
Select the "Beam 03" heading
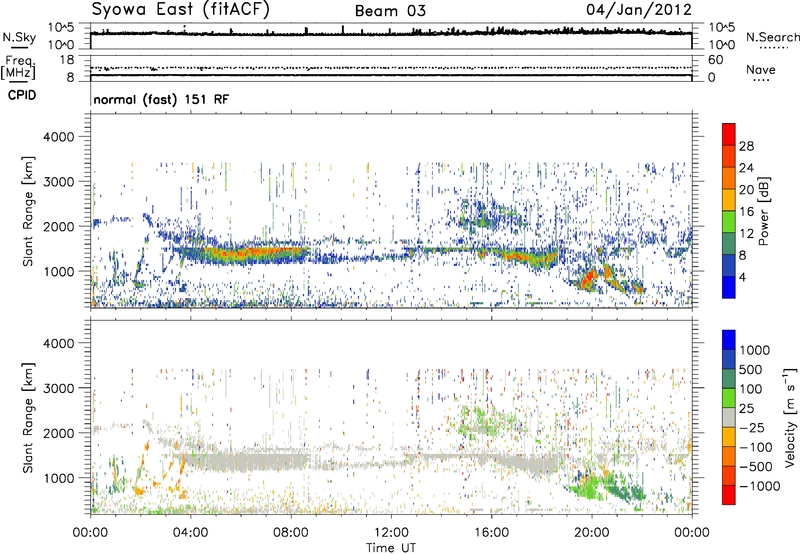390,11
